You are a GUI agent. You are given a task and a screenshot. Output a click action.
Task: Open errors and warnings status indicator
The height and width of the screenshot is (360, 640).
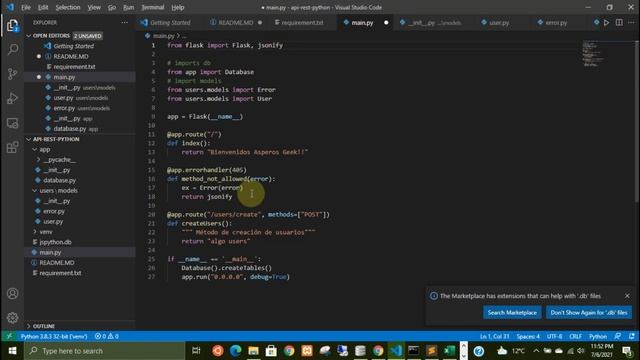[107, 336]
